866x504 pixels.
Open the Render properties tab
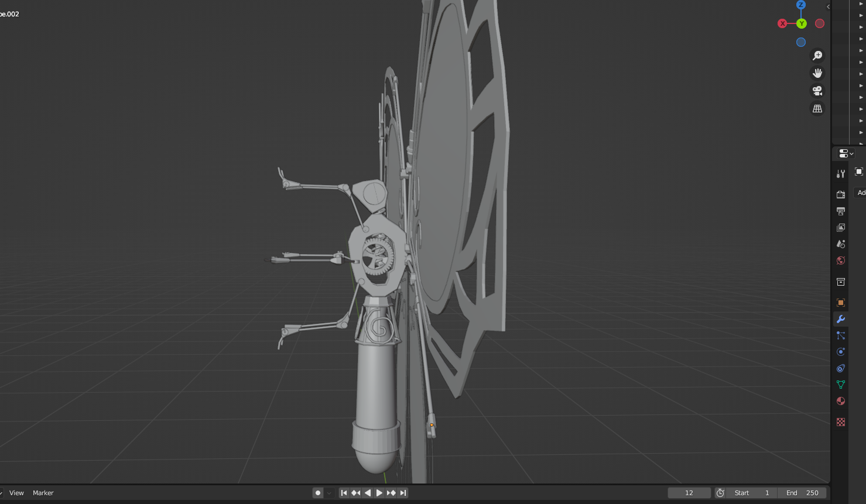tap(841, 194)
